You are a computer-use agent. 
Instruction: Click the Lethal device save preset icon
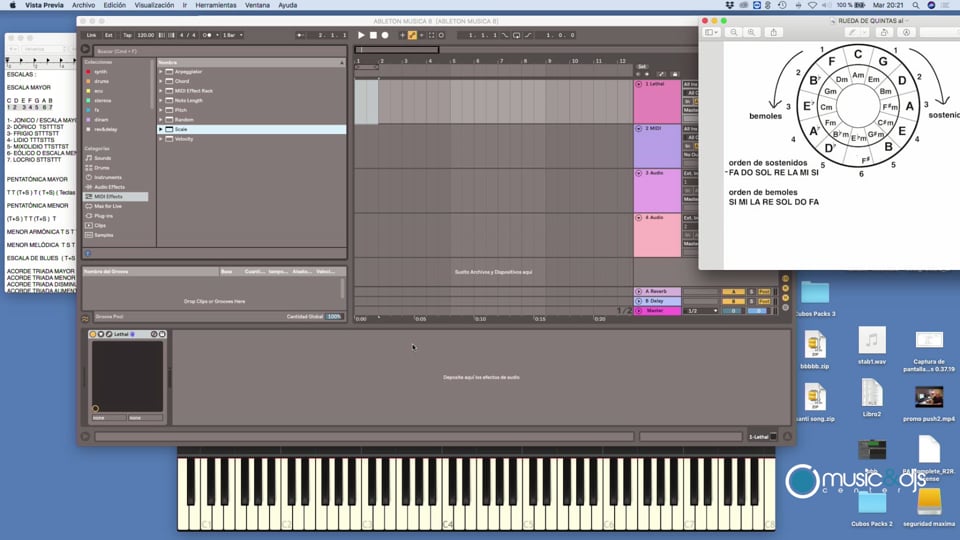(162, 334)
